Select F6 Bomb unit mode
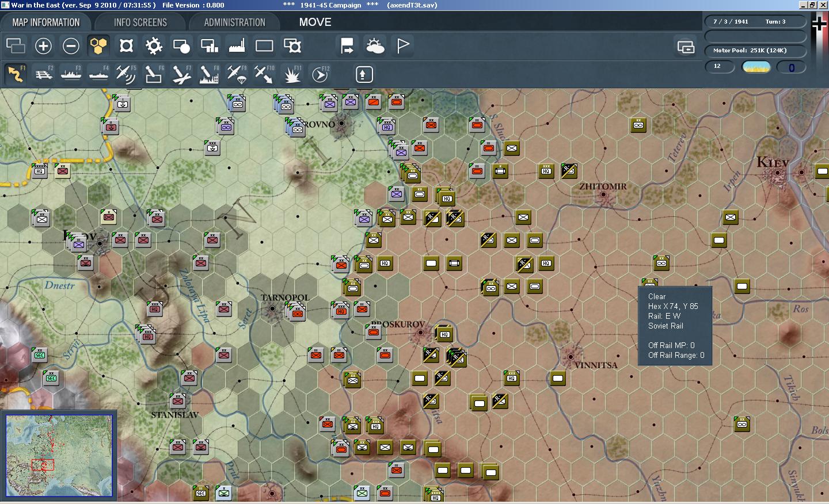Screen dimensions: 829x504 [x=154, y=74]
